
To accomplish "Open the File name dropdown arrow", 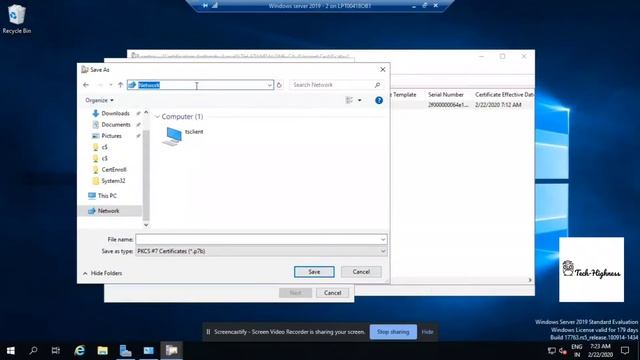I will [x=383, y=240].
